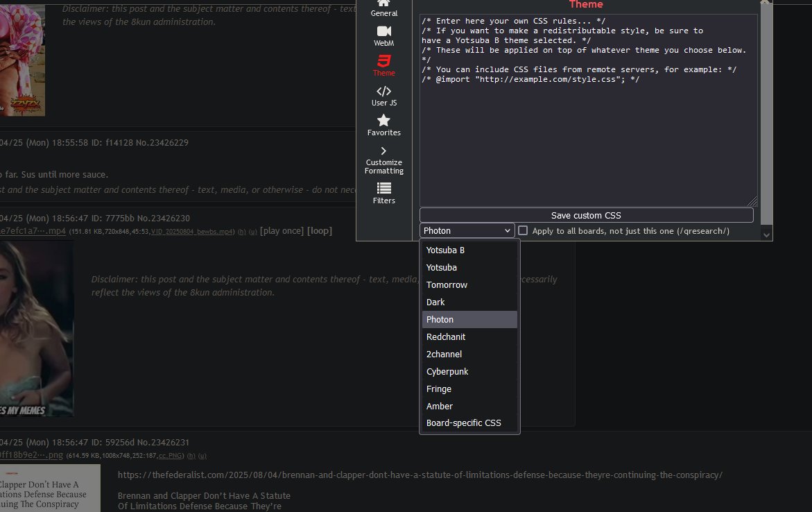The height and width of the screenshot is (512, 812).
Task: Enable Apply to all boards checkbox
Action: pos(523,230)
